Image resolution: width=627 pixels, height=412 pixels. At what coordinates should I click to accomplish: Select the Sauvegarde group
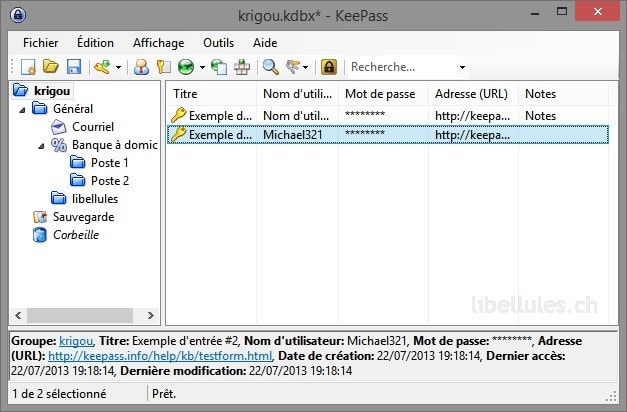coord(84,217)
